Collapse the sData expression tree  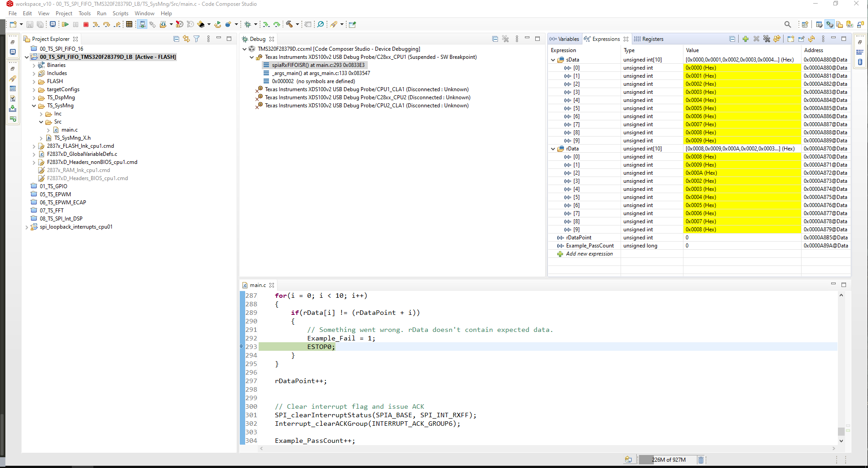click(553, 59)
